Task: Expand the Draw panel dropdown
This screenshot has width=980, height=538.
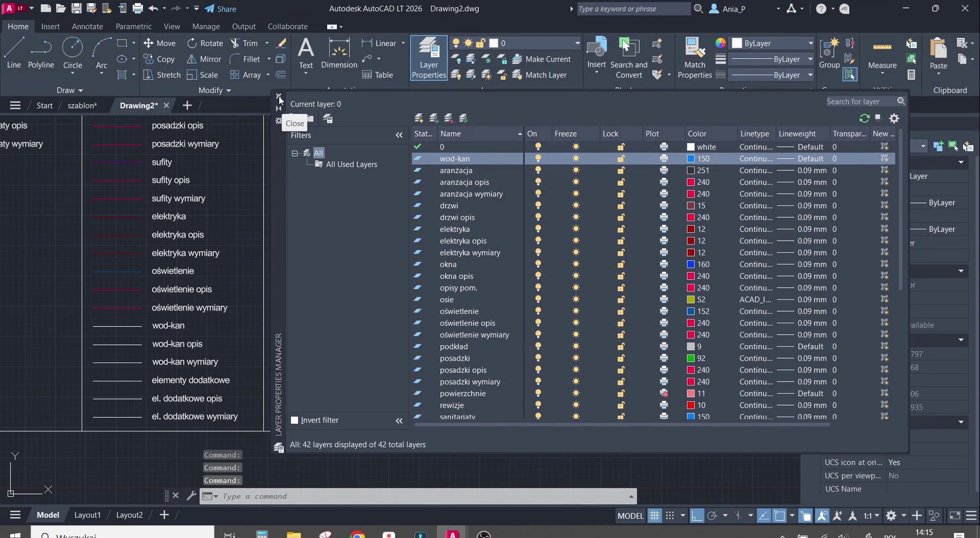Action: (70, 90)
